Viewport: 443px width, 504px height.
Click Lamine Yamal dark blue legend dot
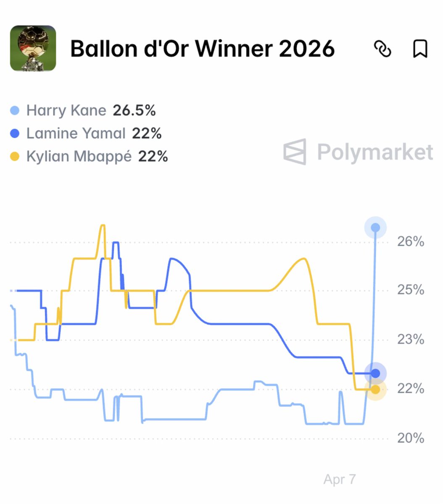(15, 134)
